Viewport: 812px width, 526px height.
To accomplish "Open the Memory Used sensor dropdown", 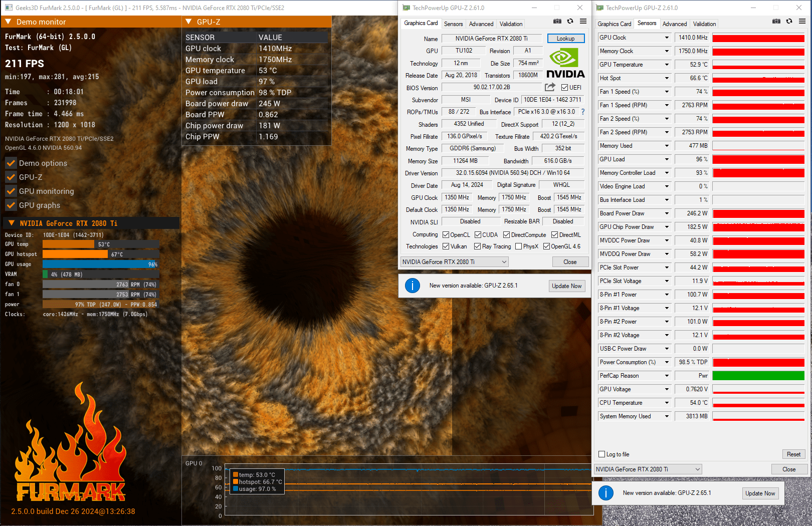I will coord(667,146).
